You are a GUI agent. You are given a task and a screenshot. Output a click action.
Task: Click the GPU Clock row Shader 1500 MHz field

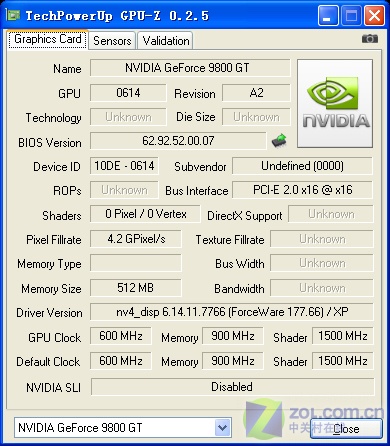pos(343,336)
